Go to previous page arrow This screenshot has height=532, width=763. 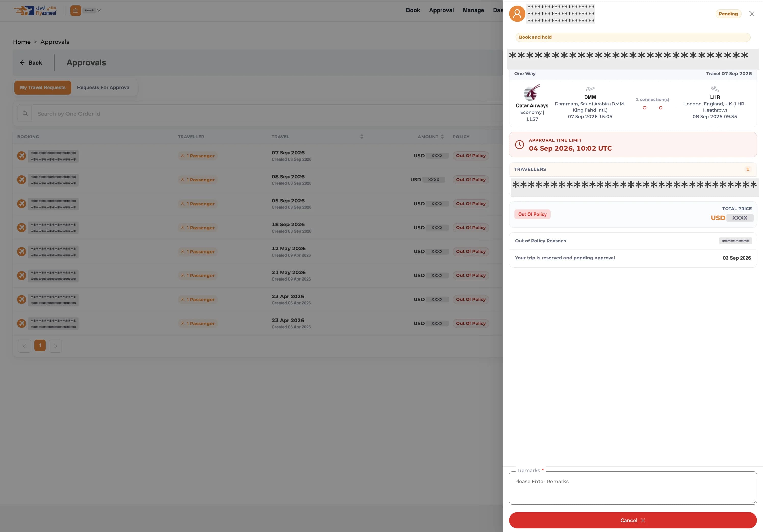point(24,346)
